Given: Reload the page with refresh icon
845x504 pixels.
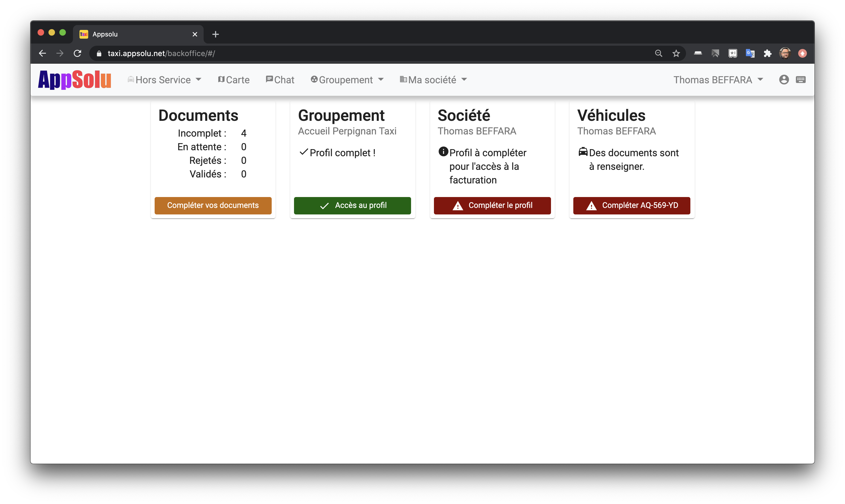Looking at the screenshot, I should (x=77, y=53).
